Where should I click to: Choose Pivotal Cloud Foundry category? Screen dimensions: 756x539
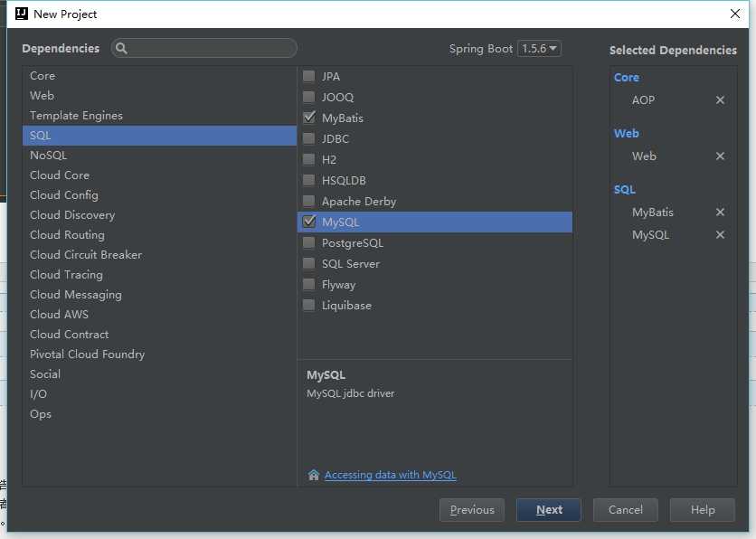[x=159, y=354]
